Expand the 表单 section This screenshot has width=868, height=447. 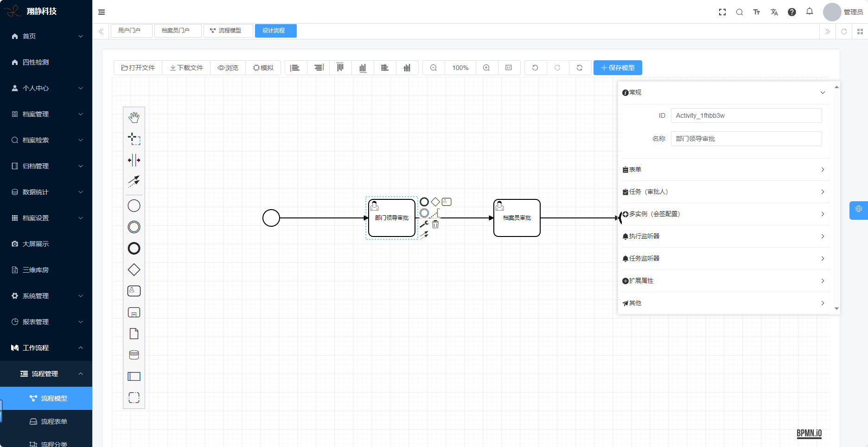(x=724, y=170)
